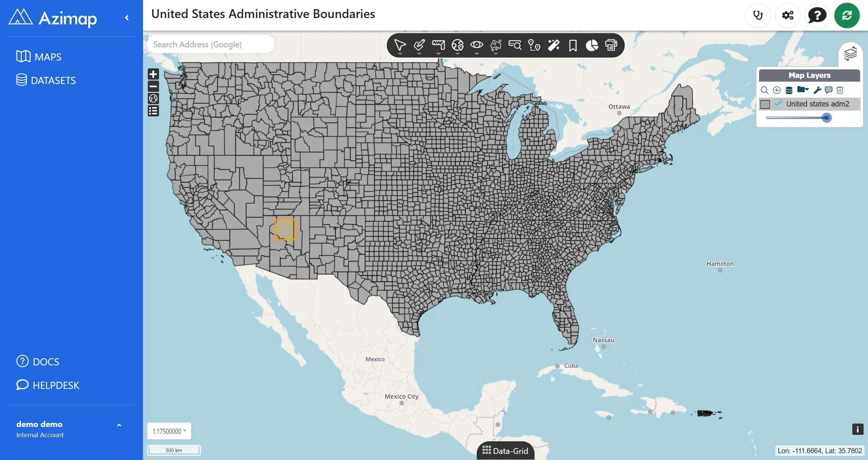Collapse the Azimap sidebar with chevron
Viewport: 868px width, 460px height.
point(127,18)
